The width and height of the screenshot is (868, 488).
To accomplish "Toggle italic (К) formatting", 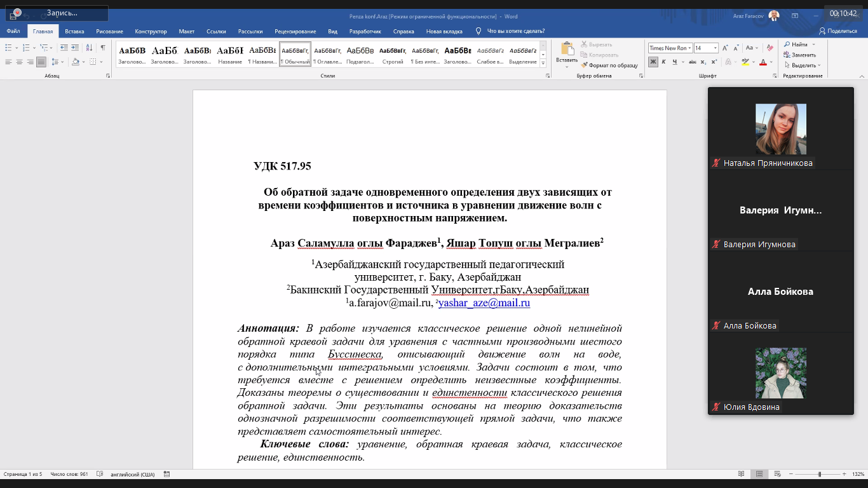I will (663, 62).
